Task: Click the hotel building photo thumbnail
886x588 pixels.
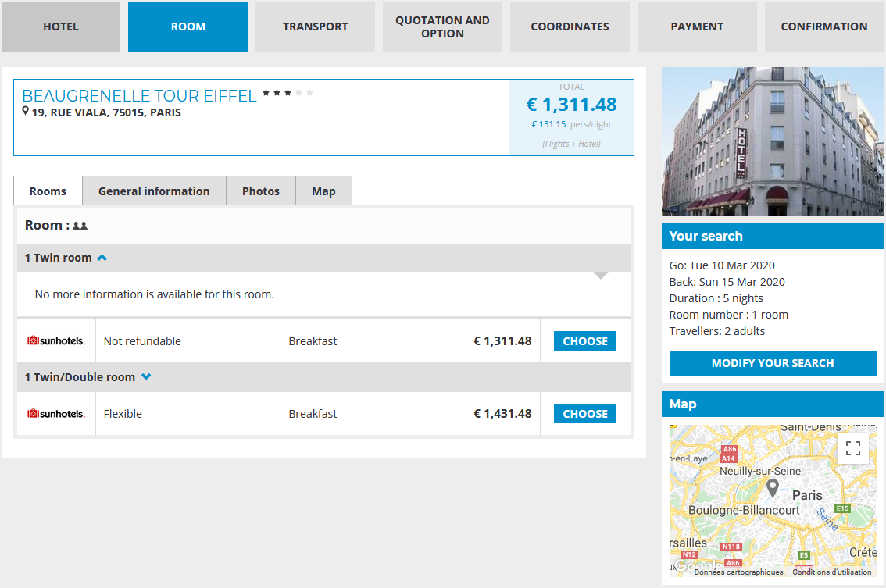Action: click(x=773, y=141)
